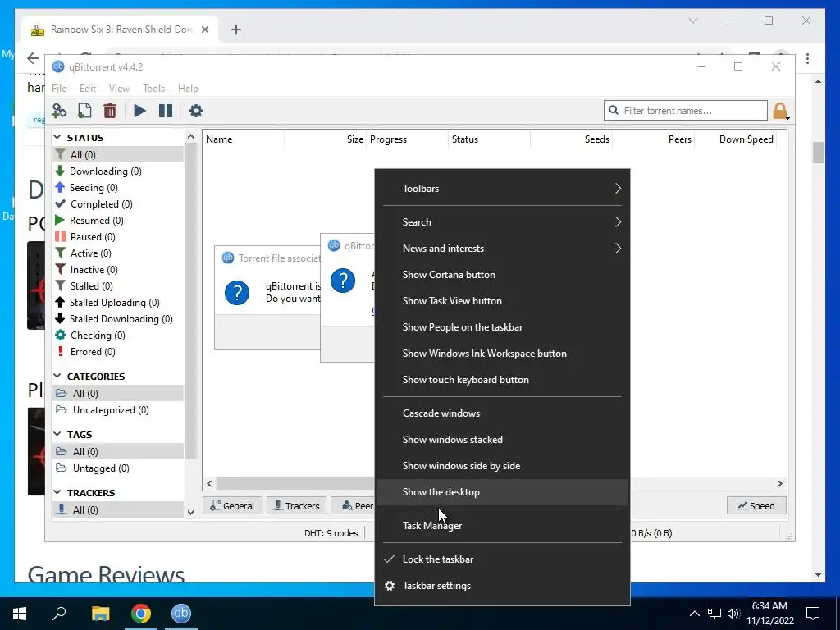Toggle Show Cortana button
Screen dimensions: 840x630
point(502,274)
